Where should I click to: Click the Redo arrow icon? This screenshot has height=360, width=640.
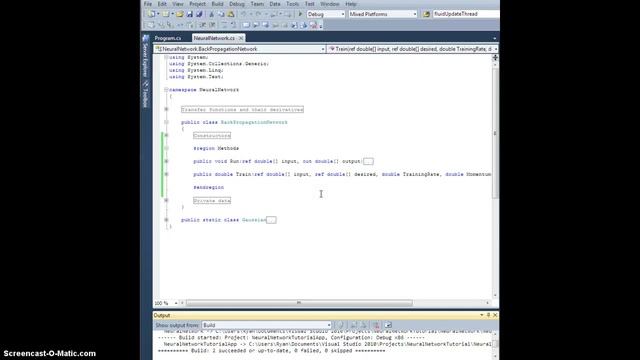click(258, 14)
